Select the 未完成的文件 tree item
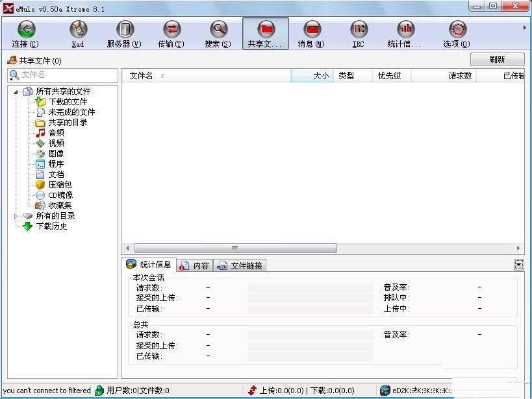Image resolution: width=532 pixels, height=399 pixels. pyautogui.click(x=71, y=112)
